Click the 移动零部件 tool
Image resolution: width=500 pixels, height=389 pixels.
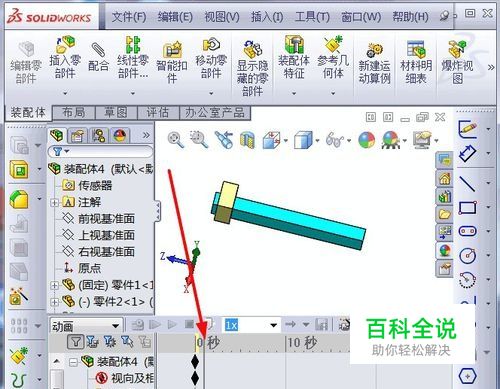tap(211, 57)
